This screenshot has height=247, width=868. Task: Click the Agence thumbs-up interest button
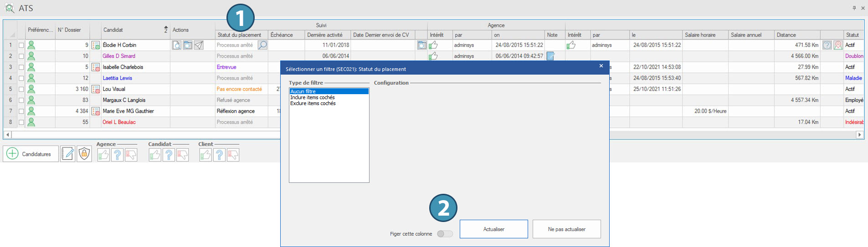(x=103, y=155)
